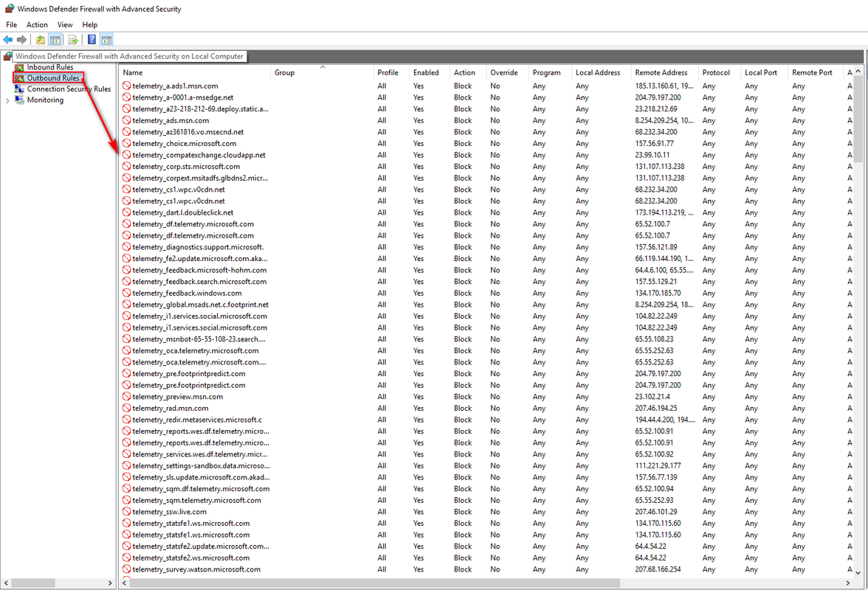This screenshot has height=590, width=868.
Task: Click block icon of telemetry_survey.watson.microsoft.com rule
Action: [x=127, y=569]
